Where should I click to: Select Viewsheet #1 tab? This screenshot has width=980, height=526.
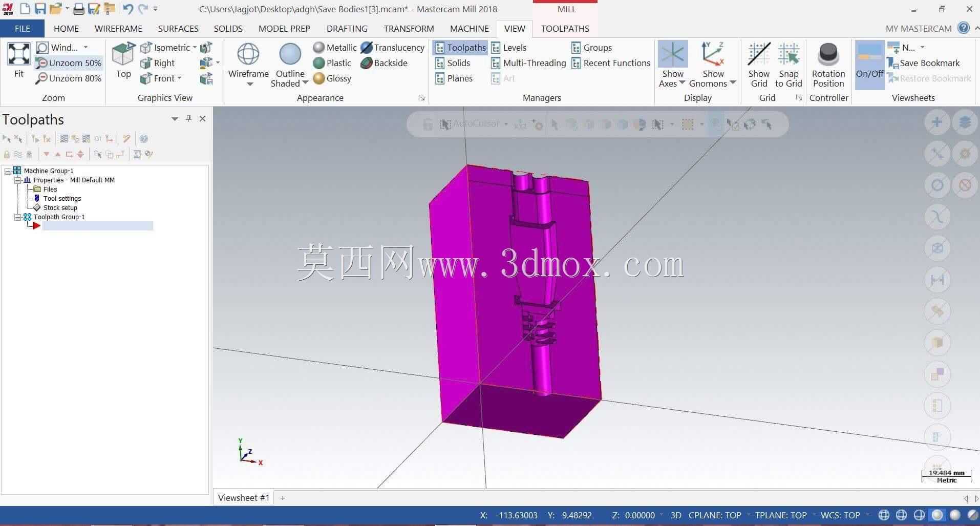click(243, 498)
